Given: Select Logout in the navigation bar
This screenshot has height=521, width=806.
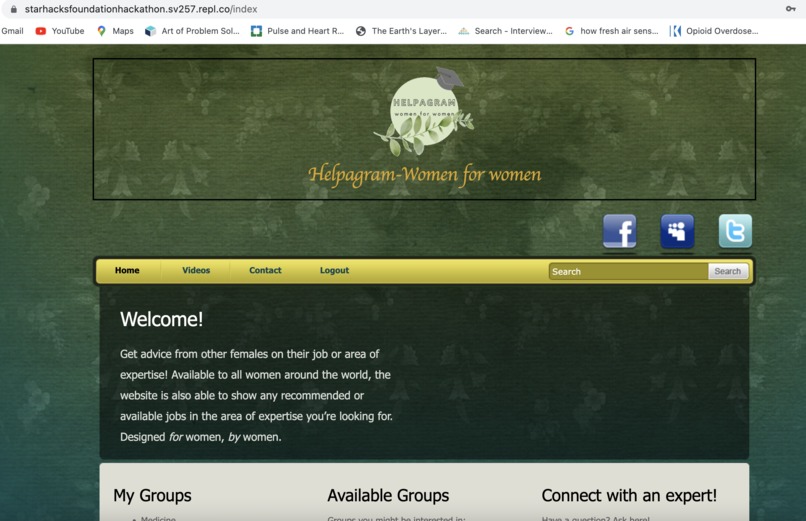Looking at the screenshot, I should pyautogui.click(x=334, y=270).
